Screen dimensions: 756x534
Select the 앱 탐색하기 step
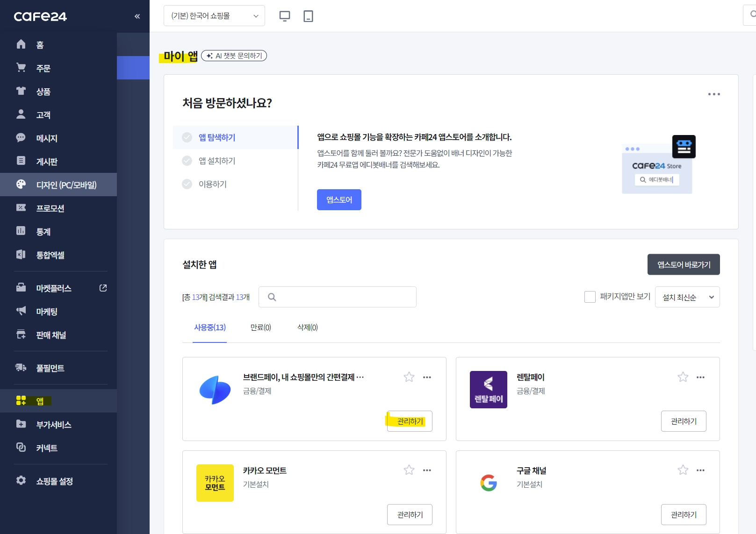click(x=236, y=137)
